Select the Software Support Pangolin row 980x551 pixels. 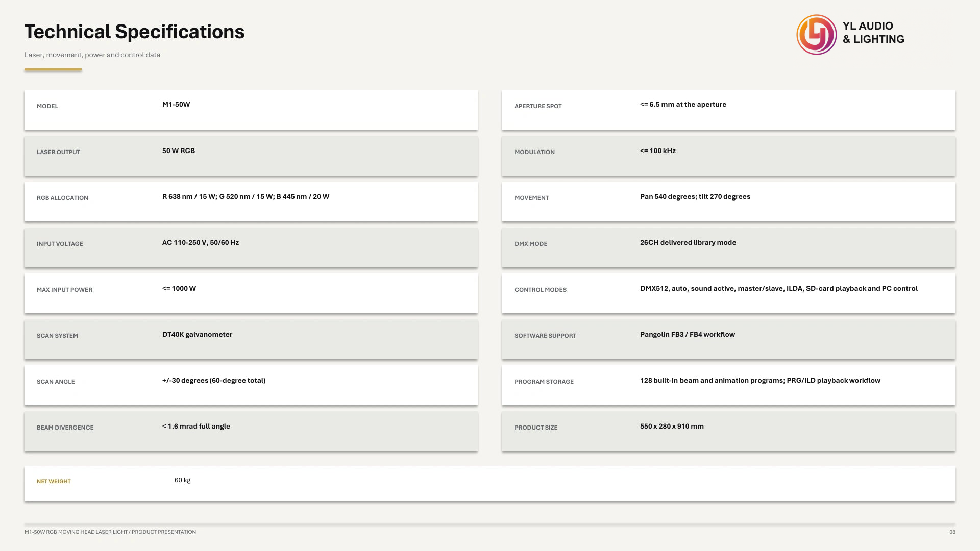[729, 339]
